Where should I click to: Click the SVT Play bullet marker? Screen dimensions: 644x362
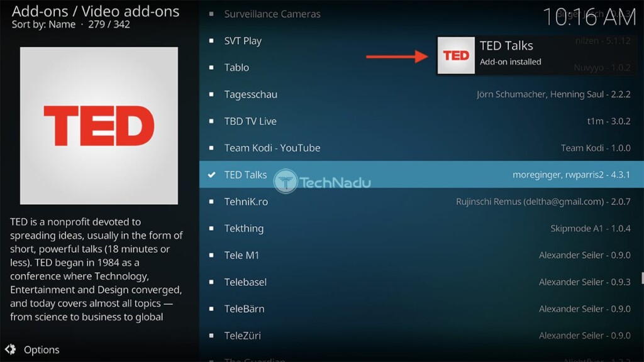pyautogui.click(x=211, y=41)
